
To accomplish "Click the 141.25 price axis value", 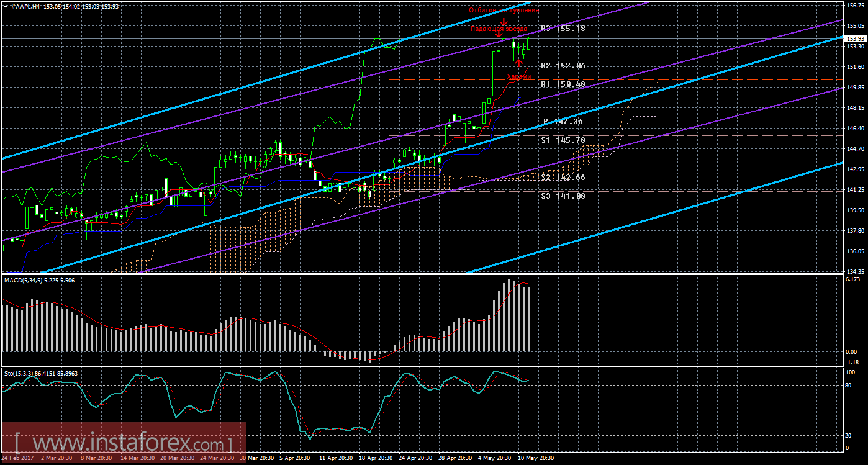I will tap(856, 190).
